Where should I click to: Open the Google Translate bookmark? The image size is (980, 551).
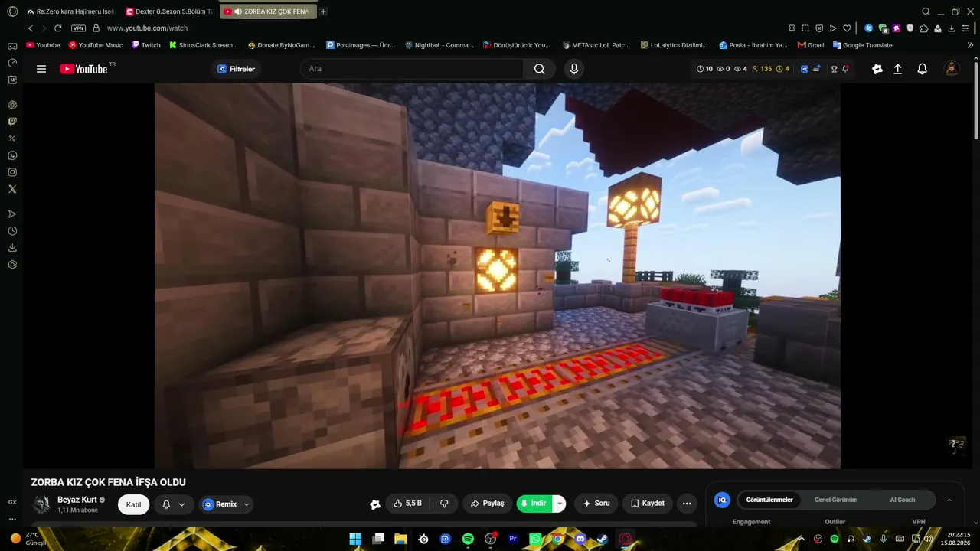(863, 45)
